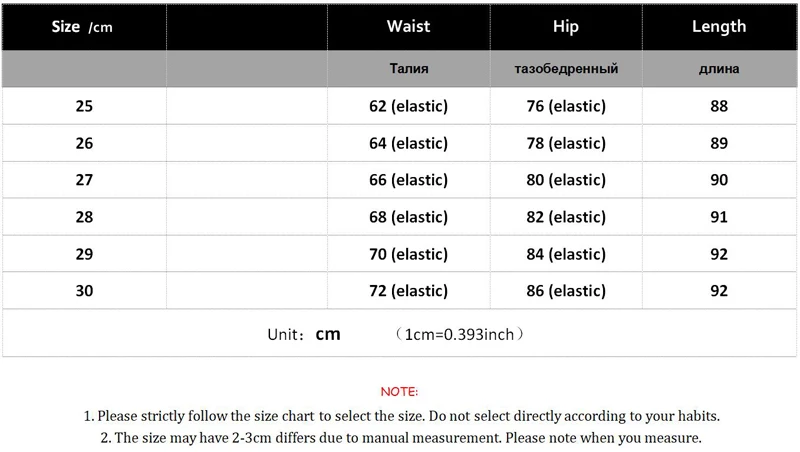Click the 68 (elastic) waist value

click(409, 217)
